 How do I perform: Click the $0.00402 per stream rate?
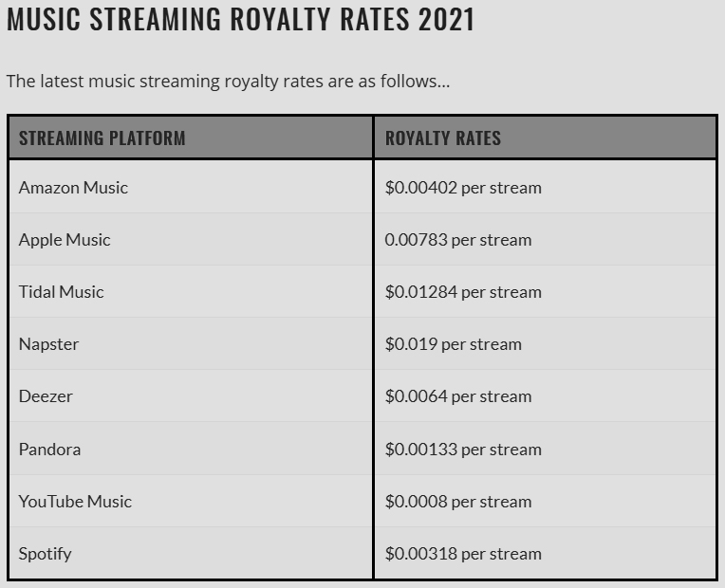coord(463,188)
